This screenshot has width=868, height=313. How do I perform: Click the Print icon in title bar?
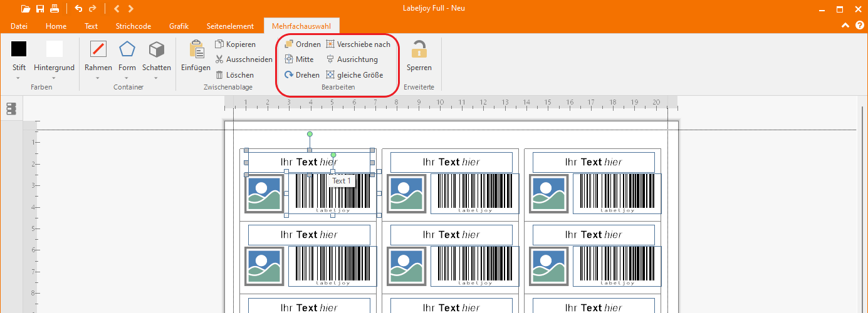coord(55,9)
